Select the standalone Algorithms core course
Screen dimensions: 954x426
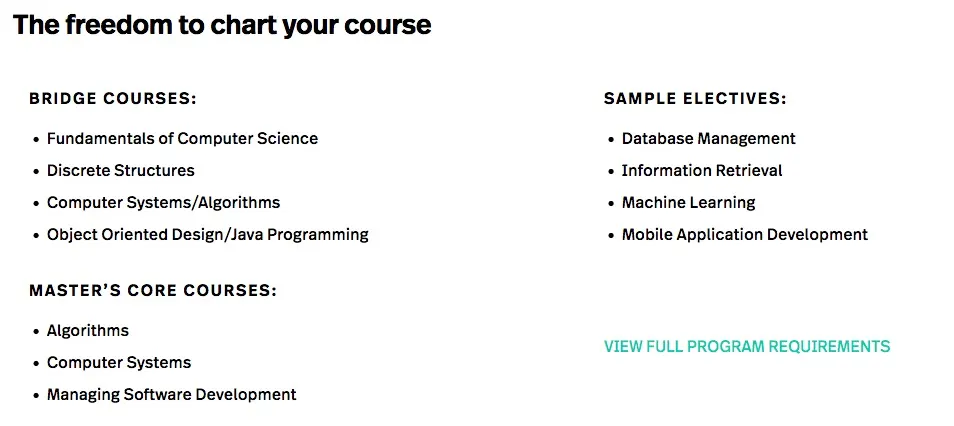88,331
